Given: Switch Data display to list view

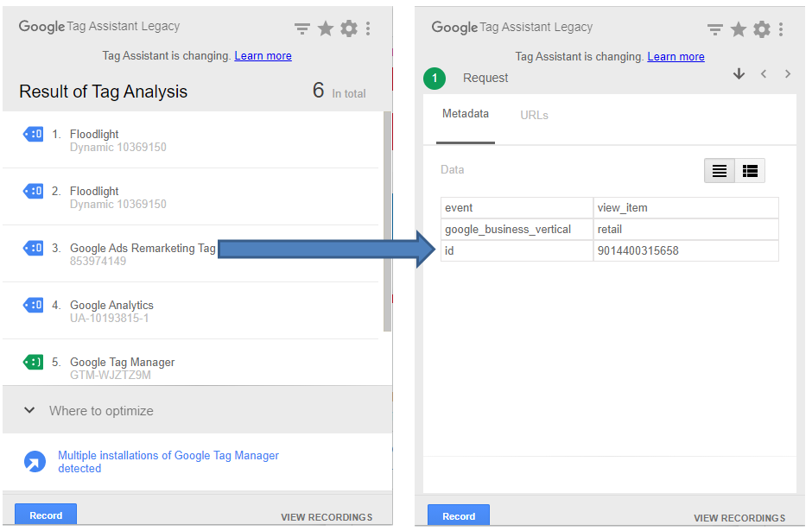Looking at the screenshot, I should coord(719,170).
